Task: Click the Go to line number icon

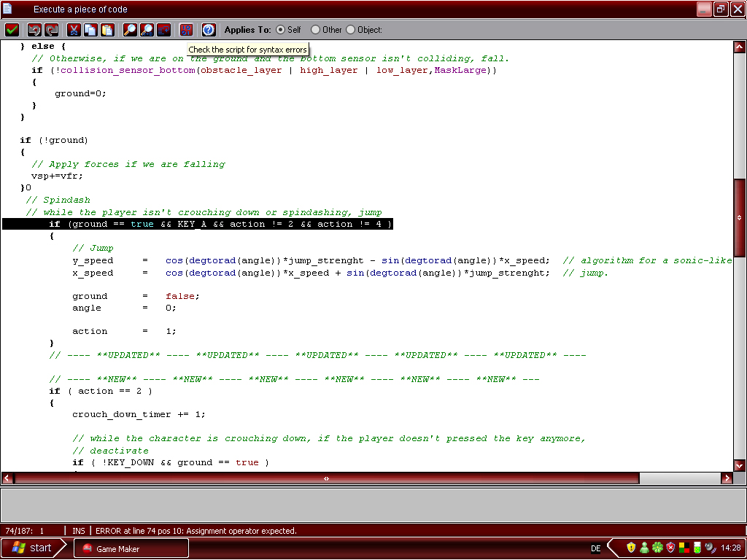Action: pos(164,30)
